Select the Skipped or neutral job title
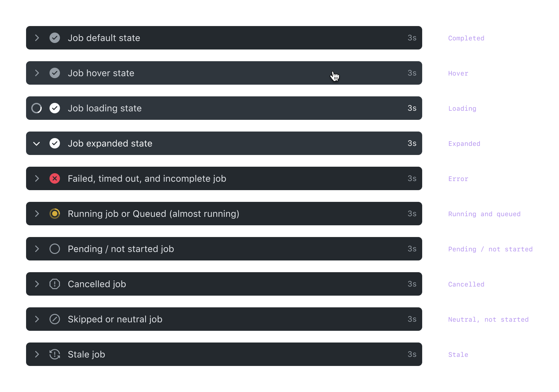The image size is (559, 392). (115, 319)
